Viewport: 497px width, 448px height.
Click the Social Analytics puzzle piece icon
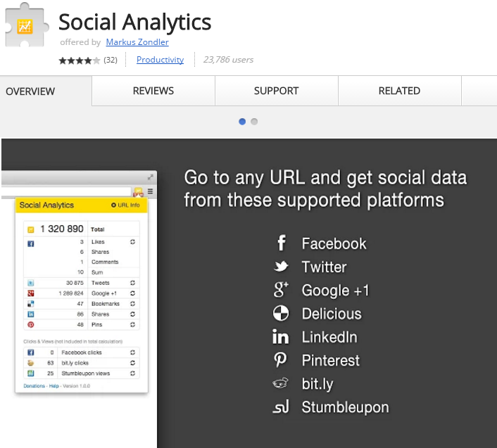click(25, 26)
